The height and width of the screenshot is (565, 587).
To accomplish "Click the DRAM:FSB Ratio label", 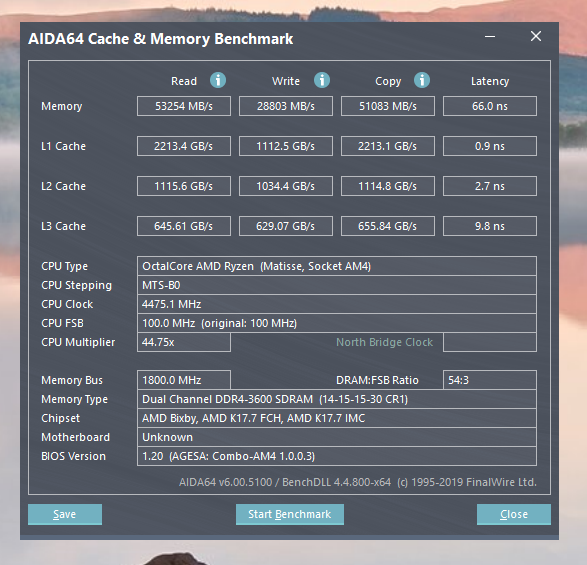I will (377, 380).
